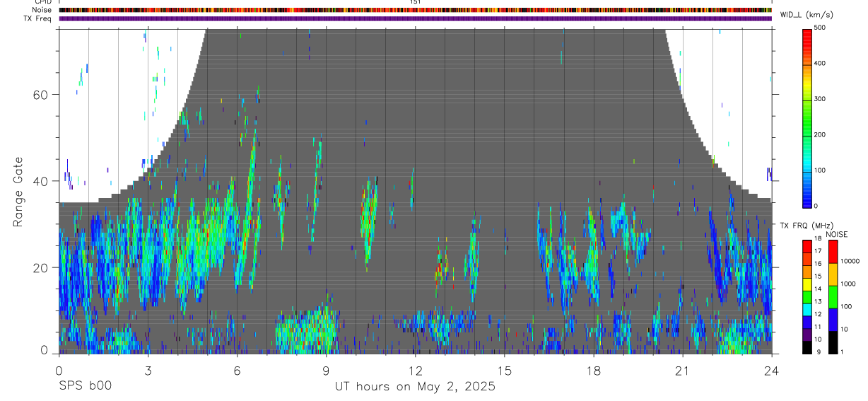Click the 0 tick on width colorbar
Screen dimensions: 868x401
817,206
